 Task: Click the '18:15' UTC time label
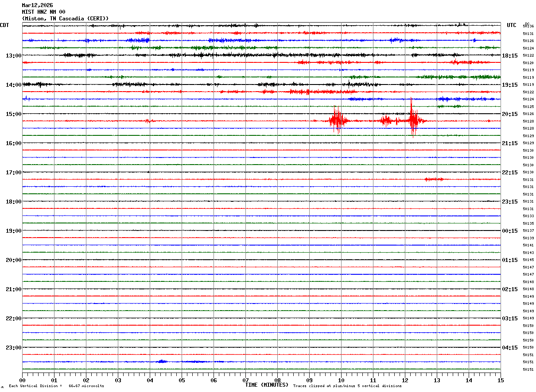[x=510, y=56]
